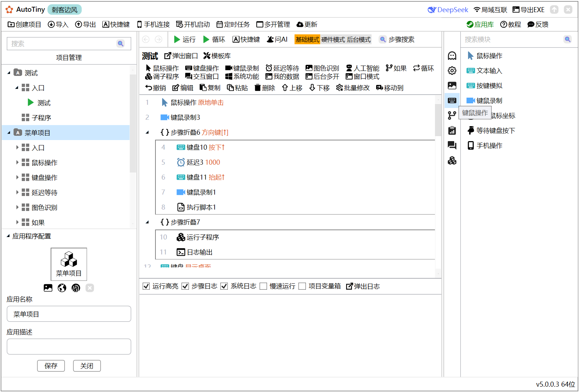Click the 循环 loop play button
Screen dimensions: 579x392
coord(214,40)
